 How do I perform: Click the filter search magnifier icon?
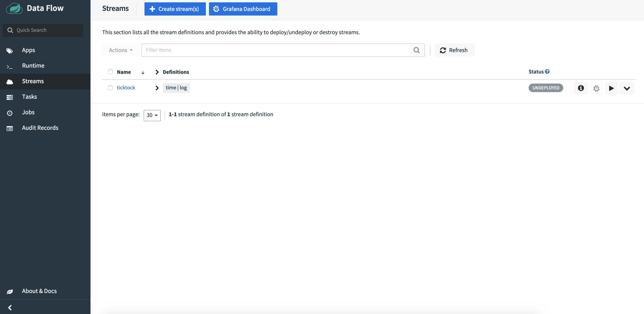coord(417,50)
